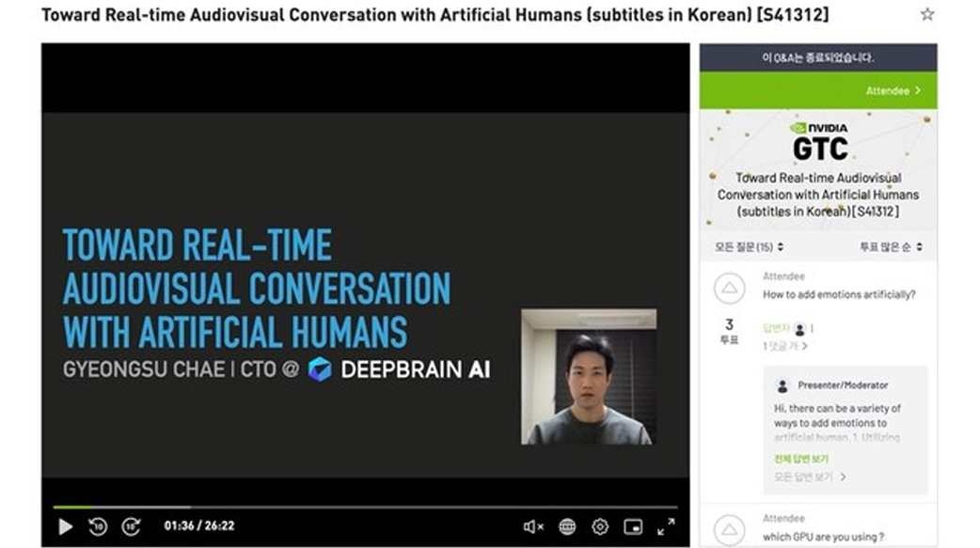Upvote 'How to add emotions artificially?' question
The height and width of the screenshot is (548, 980).
[730, 288]
